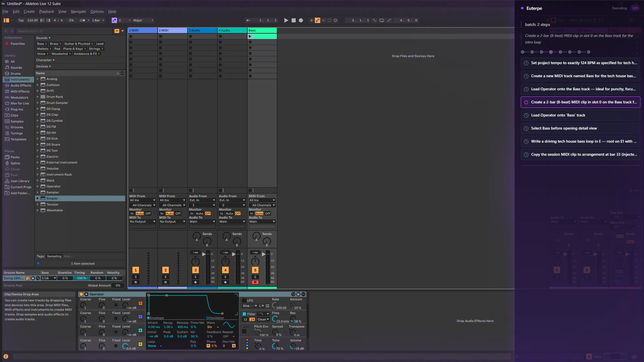
Task: Toggle the Operator device on/off switch
Action: pos(81,294)
